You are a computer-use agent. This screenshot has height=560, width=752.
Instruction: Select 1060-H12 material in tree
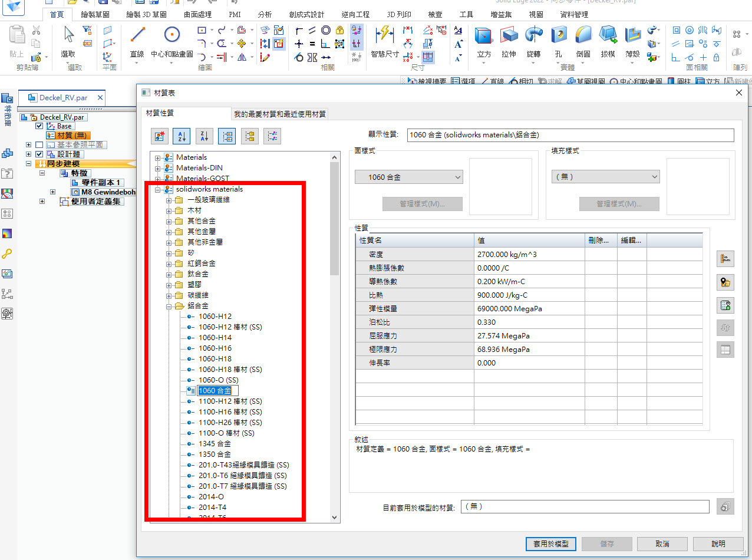215,317
